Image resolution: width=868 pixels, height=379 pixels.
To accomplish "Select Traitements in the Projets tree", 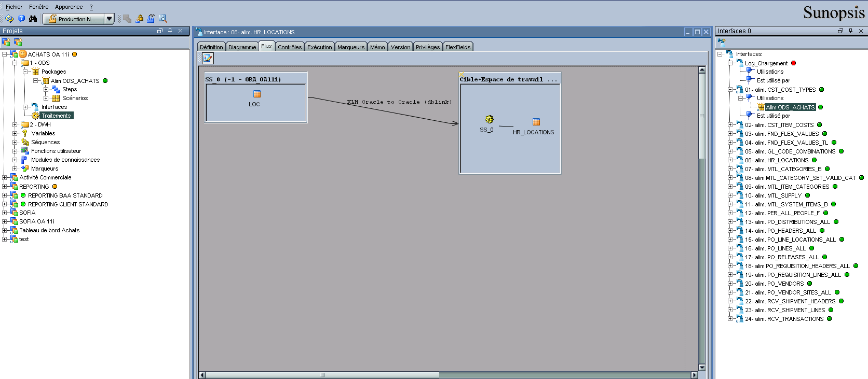I will click(x=56, y=116).
